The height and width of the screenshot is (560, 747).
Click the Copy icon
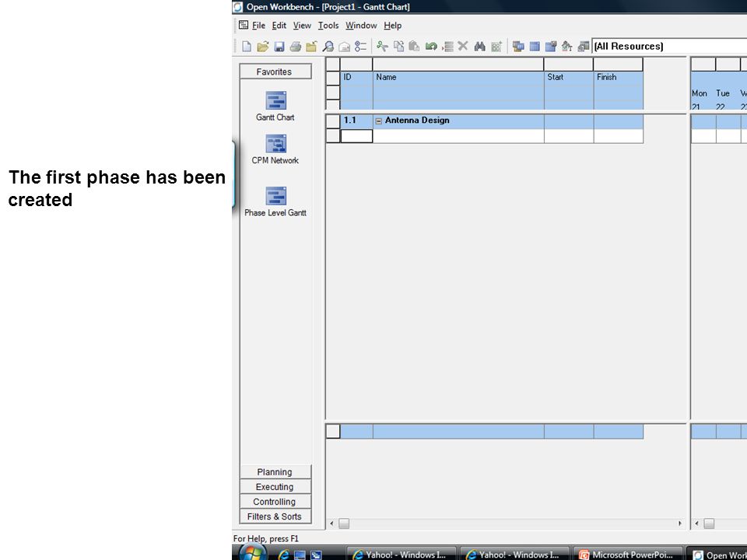[398, 46]
